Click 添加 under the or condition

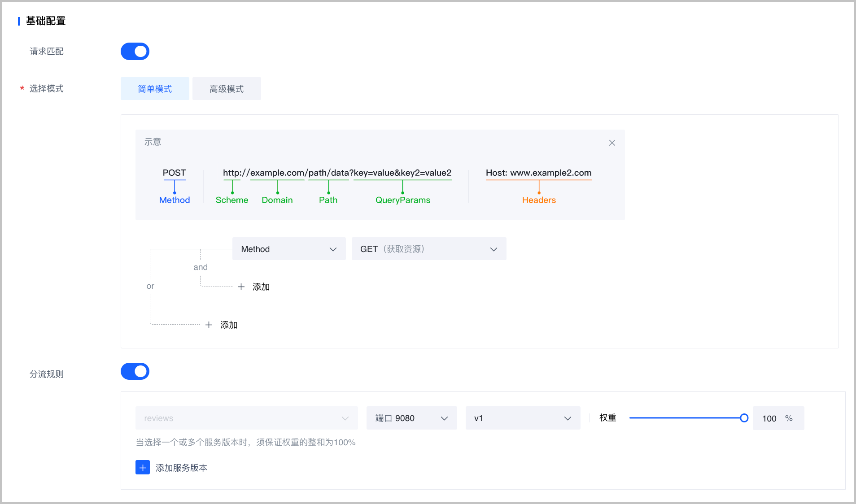coord(229,325)
